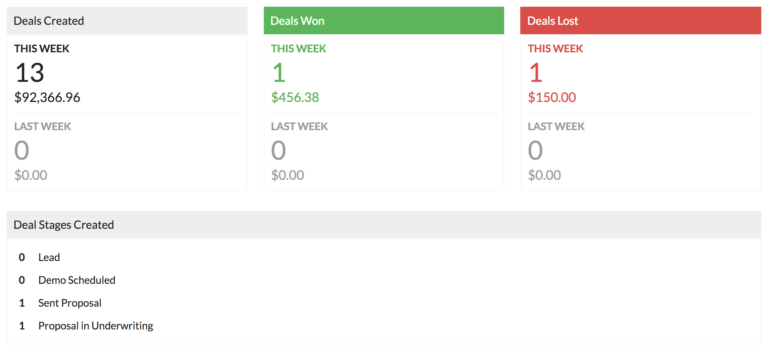Click the 13 deals created count

29,73
